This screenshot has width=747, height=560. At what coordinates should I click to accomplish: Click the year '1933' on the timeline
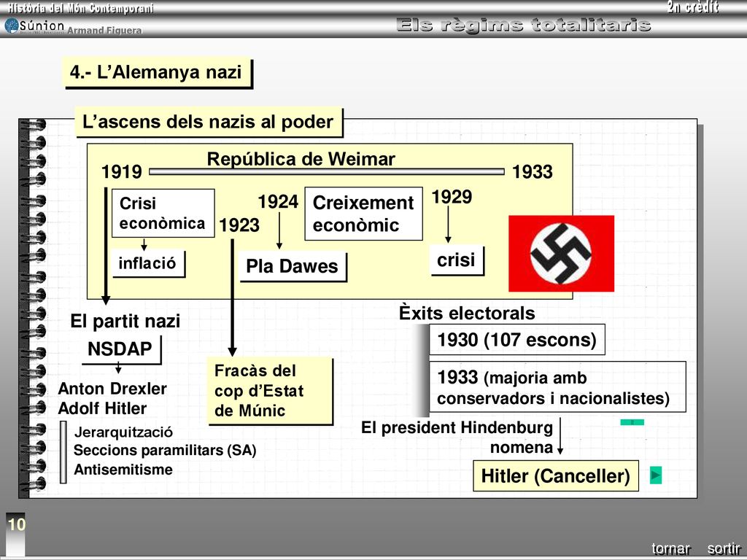[532, 172]
